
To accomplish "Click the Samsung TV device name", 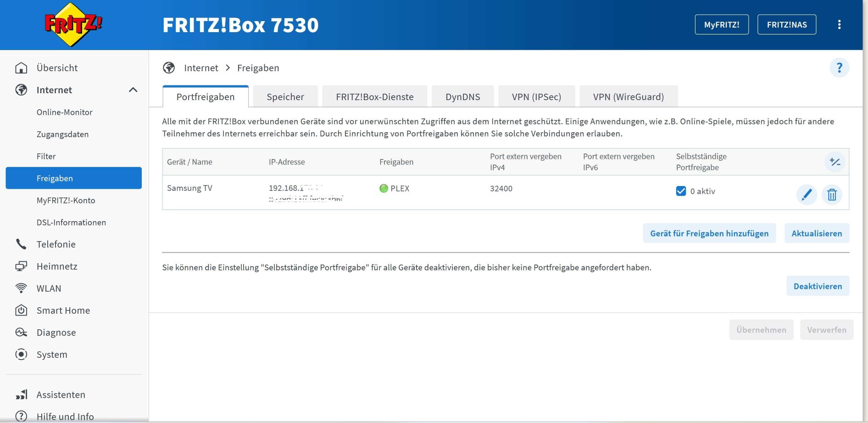I will click(x=189, y=188).
